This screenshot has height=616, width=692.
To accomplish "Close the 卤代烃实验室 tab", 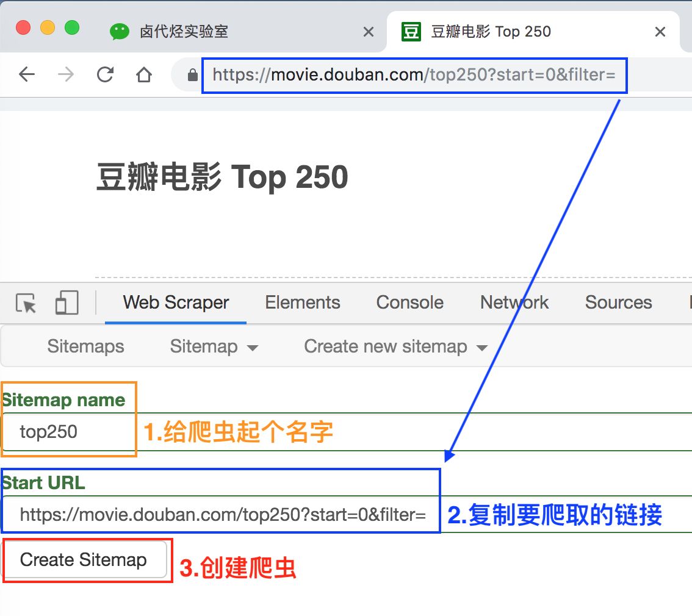I will (x=369, y=32).
